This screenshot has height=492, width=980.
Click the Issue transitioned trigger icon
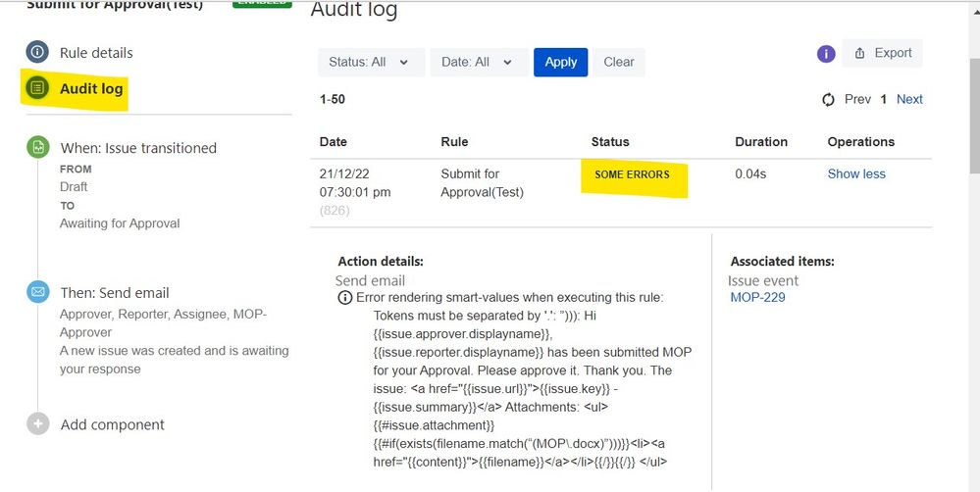38,147
